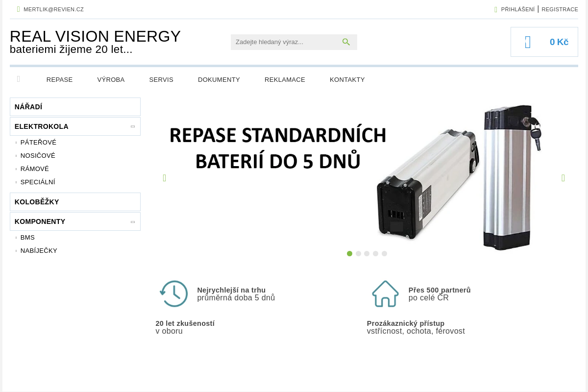This screenshot has height=392, width=588.
Task: Collapse the ELEKTROKOLA category
Action: click(133, 126)
